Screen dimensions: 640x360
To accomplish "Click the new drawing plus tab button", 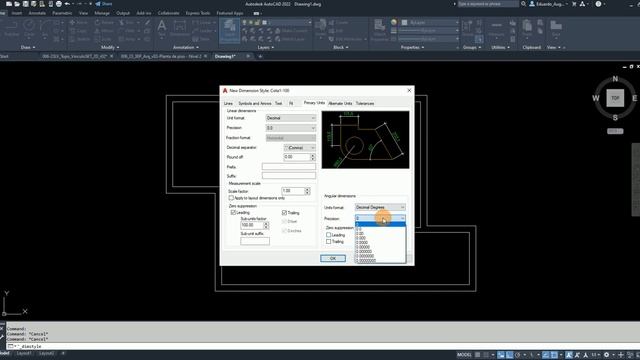I will [x=260, y=56].
